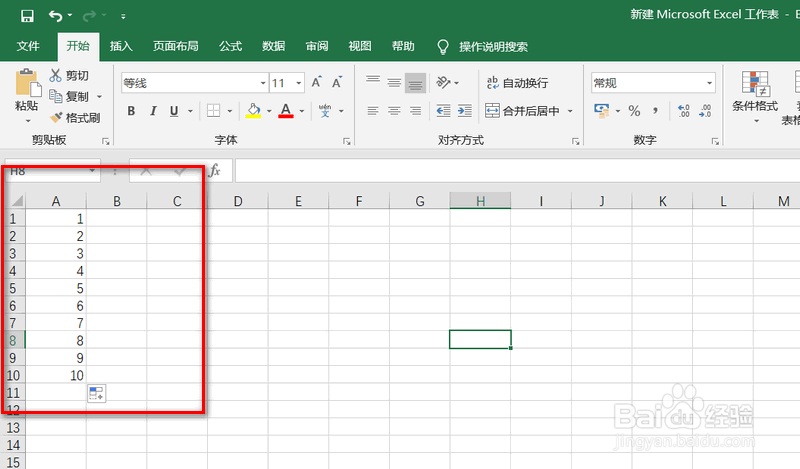Click 剪切 cut button
The height and width of the screenshot is (469, 800).
[69, 76]
